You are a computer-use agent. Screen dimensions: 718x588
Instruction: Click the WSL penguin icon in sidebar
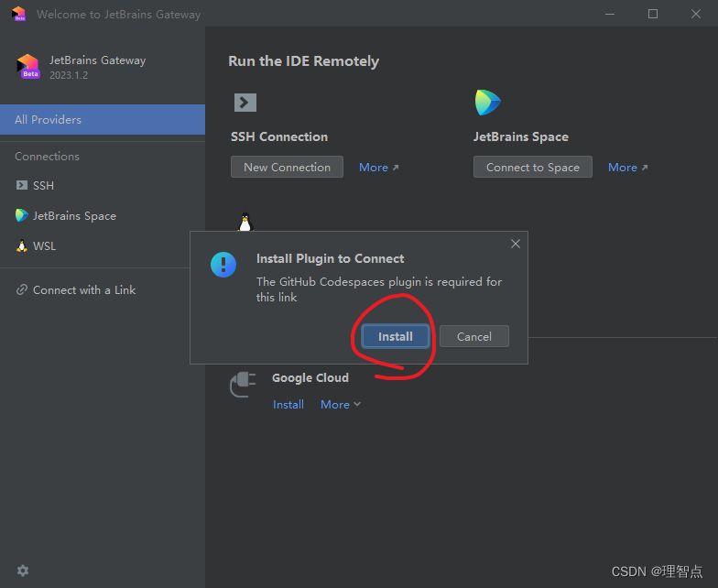(22, 245)
